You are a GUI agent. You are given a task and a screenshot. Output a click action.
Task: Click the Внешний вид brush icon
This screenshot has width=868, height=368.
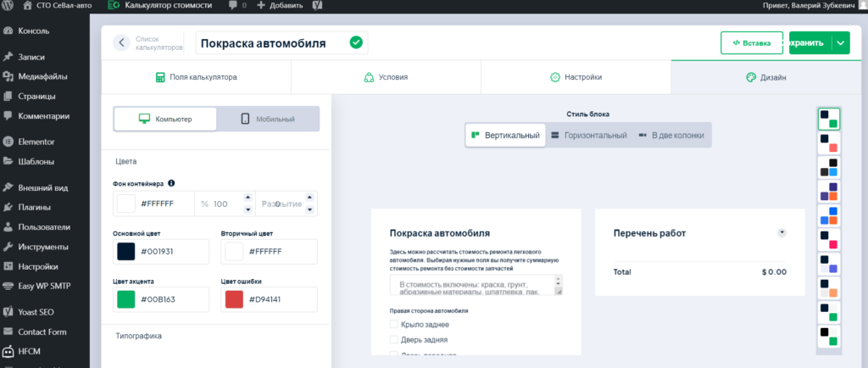coord(8,187)
